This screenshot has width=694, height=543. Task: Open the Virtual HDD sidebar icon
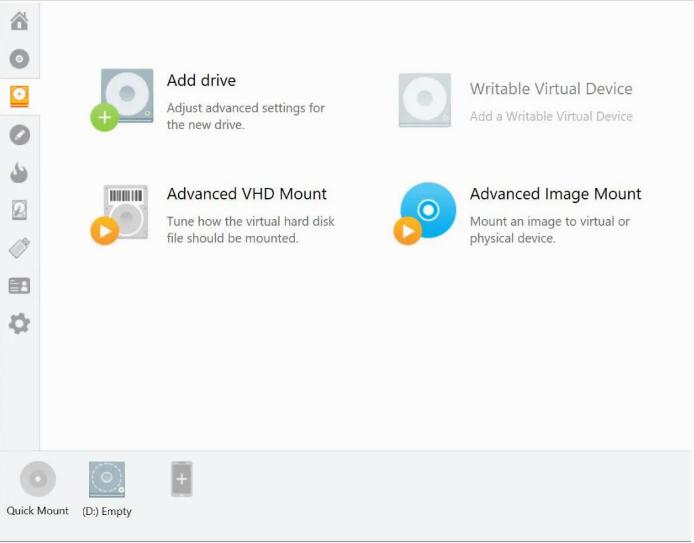pyautogui.click(x=19, y=210)
